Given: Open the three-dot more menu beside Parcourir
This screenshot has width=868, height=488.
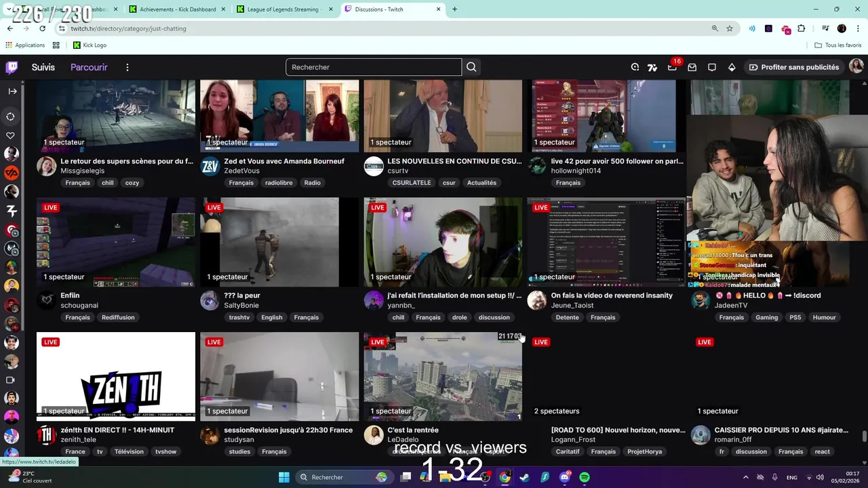Looking at the screenshot, I should (x=127, y=67).
